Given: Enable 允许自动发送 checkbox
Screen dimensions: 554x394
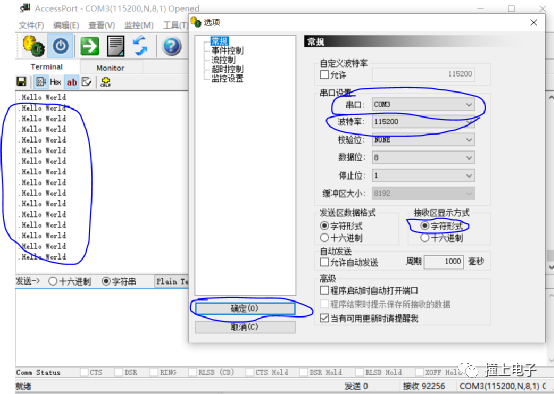Looking at the screenshot, I should pos(324,262).
